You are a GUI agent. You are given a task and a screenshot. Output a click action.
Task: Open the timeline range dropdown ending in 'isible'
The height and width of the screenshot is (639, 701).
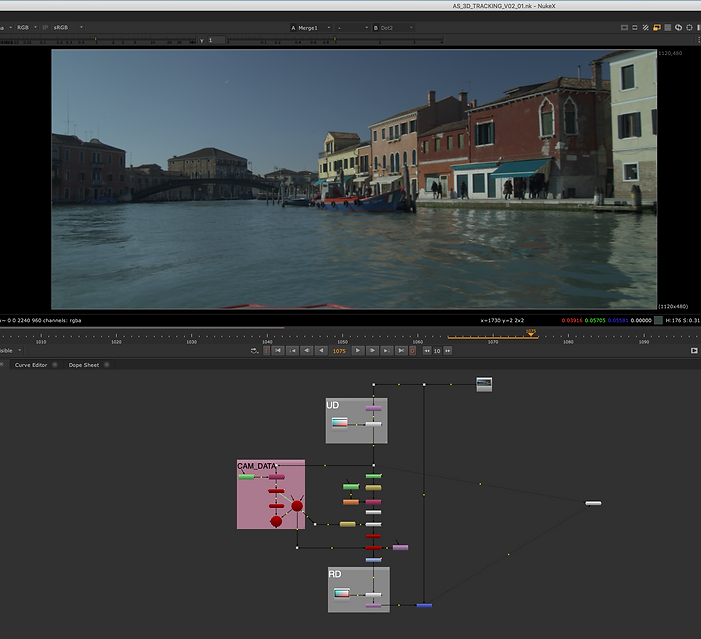[x=11, y=351]
